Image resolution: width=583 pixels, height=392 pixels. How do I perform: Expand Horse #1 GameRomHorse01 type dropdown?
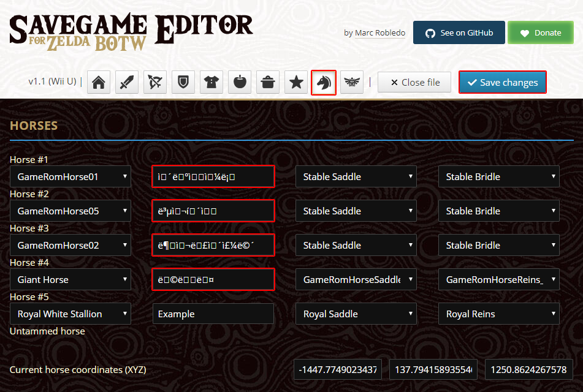pos(70,176)
